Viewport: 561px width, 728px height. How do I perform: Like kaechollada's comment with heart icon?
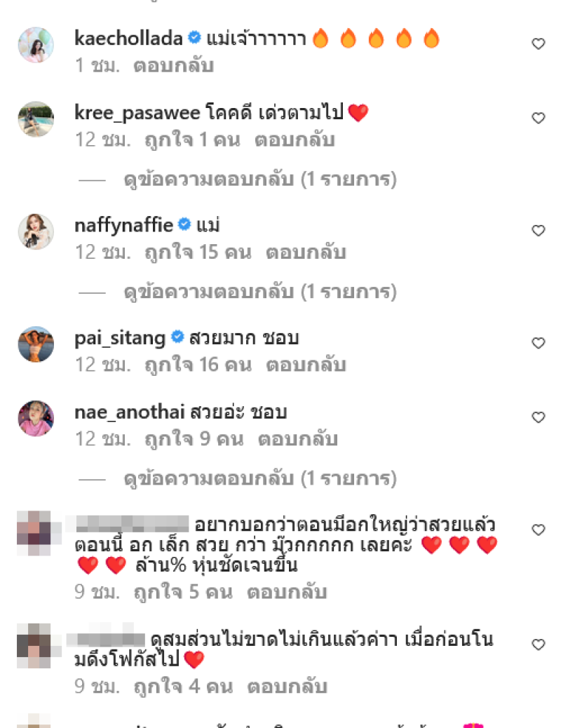coord(538,44)
